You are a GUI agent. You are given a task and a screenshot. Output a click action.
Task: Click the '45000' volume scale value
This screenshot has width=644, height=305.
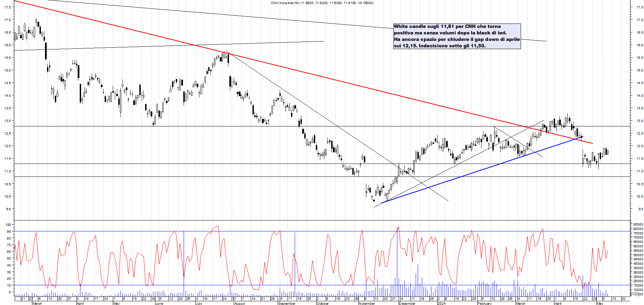pos(638,259)
